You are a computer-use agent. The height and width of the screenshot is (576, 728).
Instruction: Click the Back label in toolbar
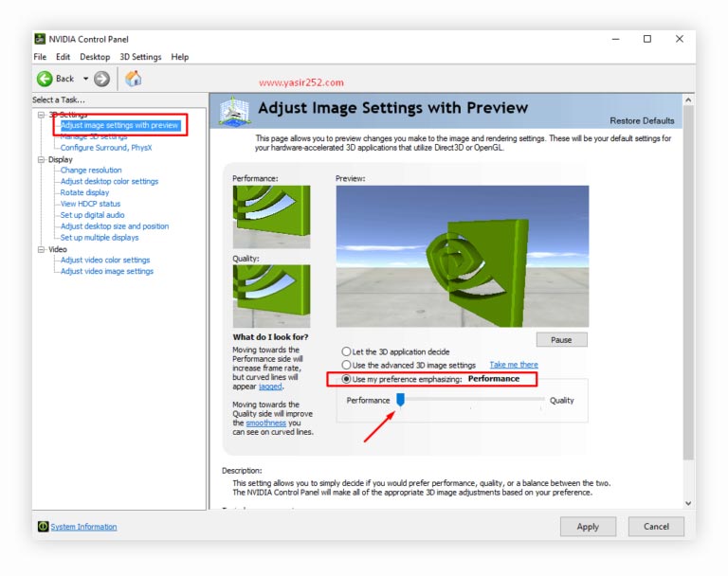coord(65,79)
